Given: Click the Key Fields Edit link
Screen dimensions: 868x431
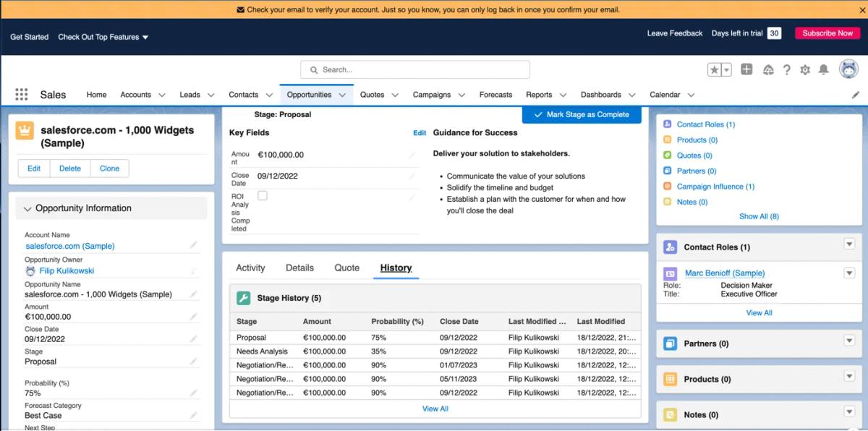Looking at the screenshot, I should [420, 133].
